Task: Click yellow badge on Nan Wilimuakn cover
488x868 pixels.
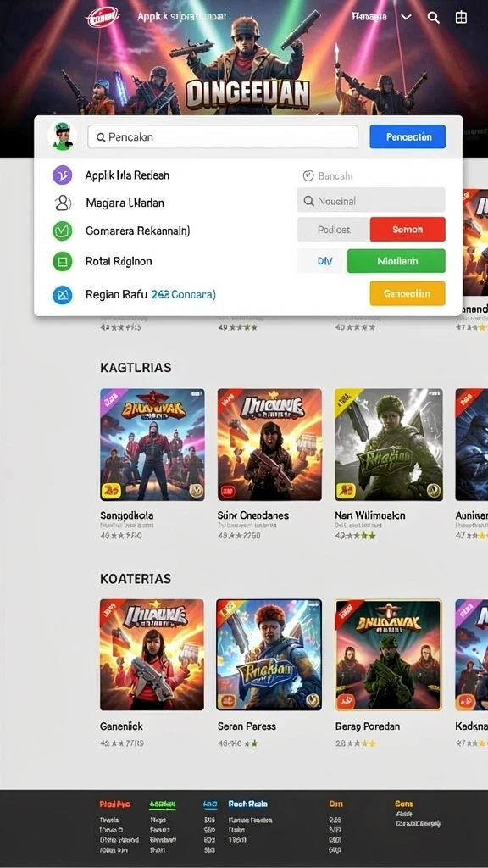Action: click(347, 490)
